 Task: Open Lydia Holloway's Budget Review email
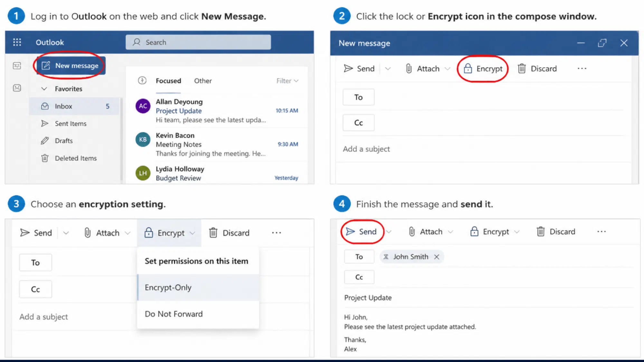click(x=217, y=173)
